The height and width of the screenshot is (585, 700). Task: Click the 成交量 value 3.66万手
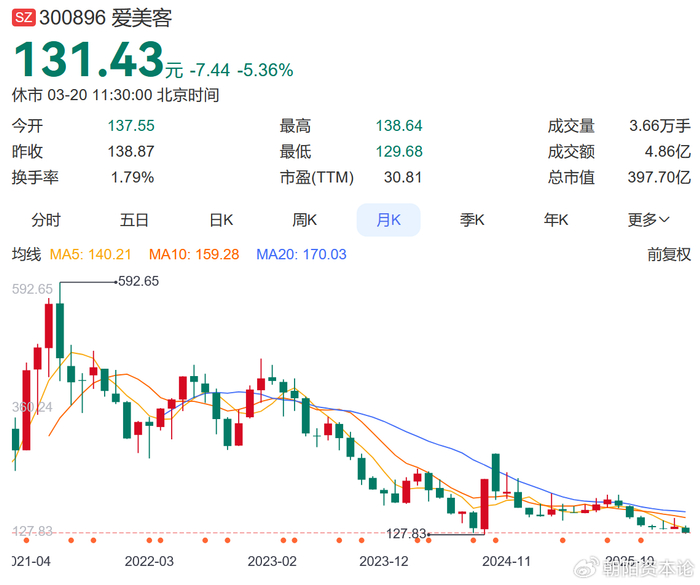click(660, 126)
